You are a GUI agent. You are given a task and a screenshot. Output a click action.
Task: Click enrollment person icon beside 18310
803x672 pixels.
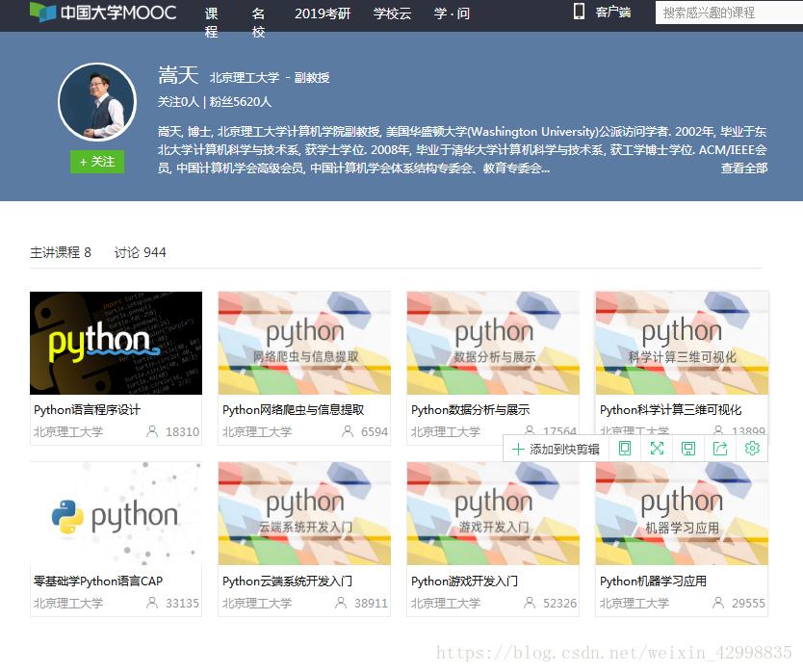tap(152, 431)
